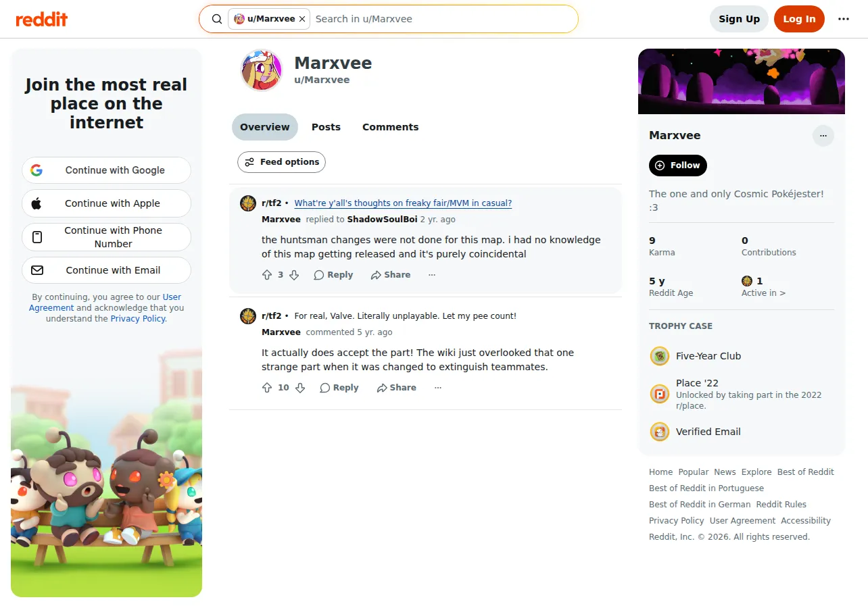Switch to the Posts tab

point(326,127)
